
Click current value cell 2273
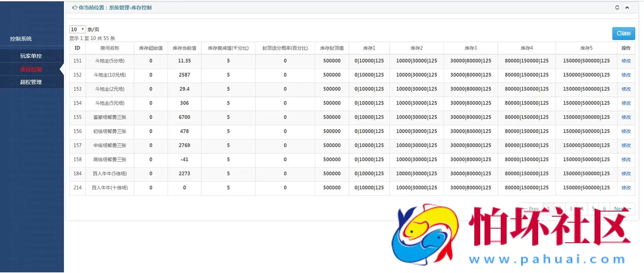click(184, 173)
